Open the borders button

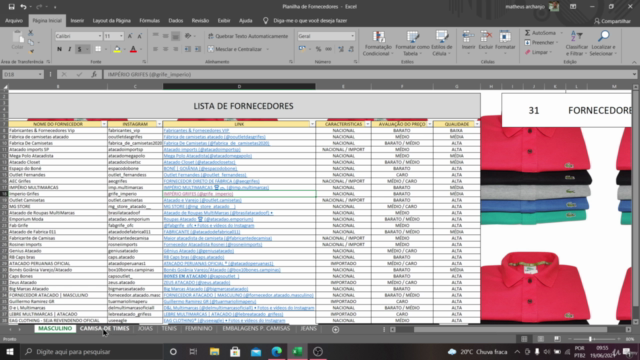tap(98, 49)
